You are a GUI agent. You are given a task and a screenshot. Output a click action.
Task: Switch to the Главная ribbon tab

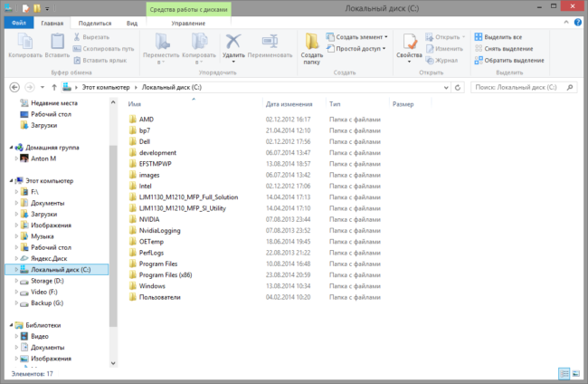click(x=52, y=23)
